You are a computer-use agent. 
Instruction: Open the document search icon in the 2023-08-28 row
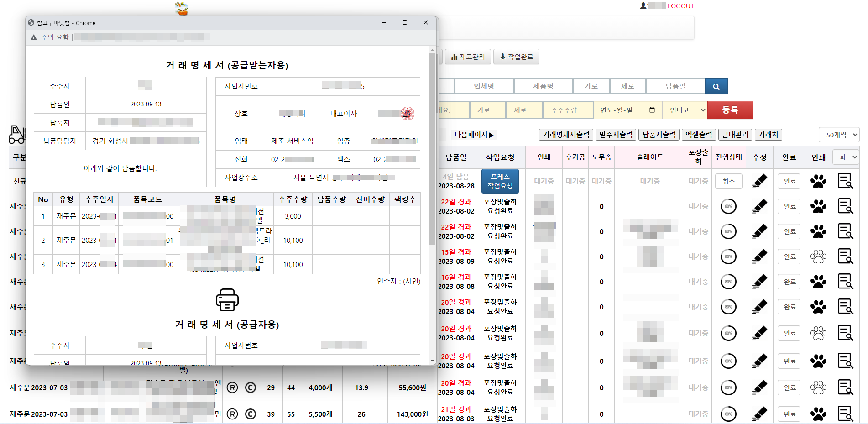click(x=845, y=181)
